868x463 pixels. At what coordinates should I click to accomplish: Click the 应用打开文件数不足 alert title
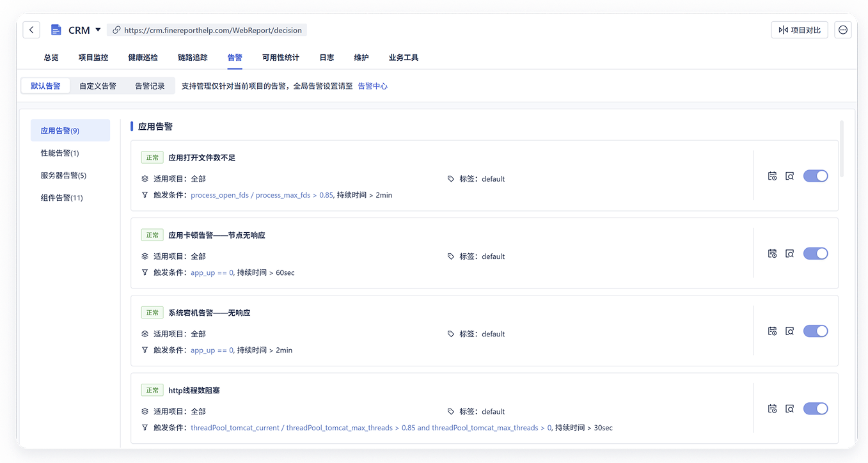click(202, 157)
